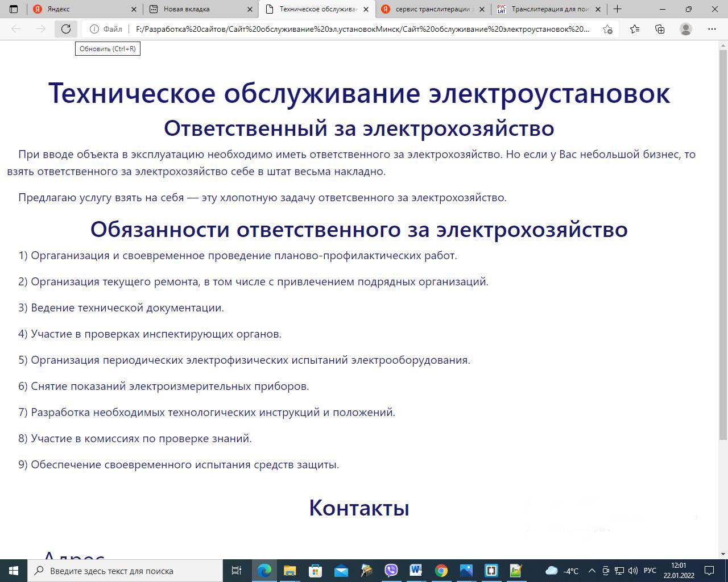Viewport: 728px width, 582px height.
Task: Switch to the Яндекс tab
Action: tap(80, 9)
